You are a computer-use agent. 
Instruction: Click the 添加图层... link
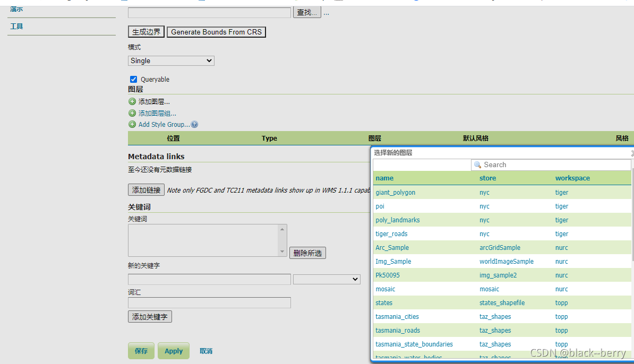point(154,102)
